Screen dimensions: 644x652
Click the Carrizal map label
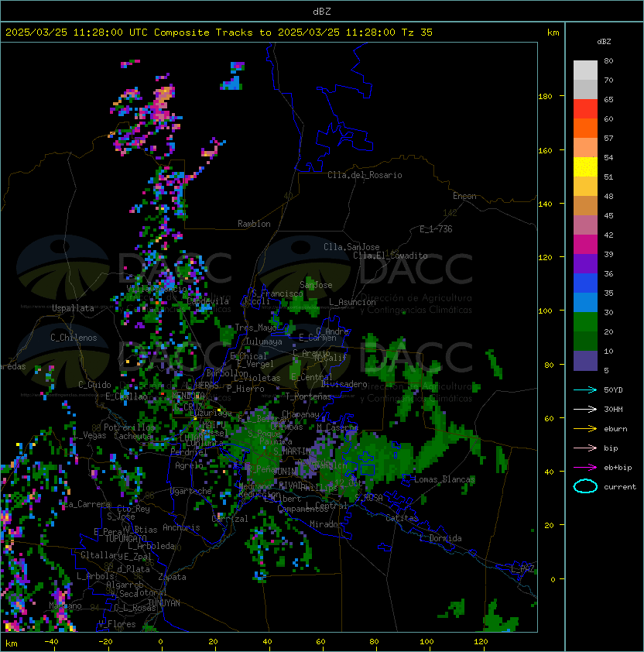[230, 519]
